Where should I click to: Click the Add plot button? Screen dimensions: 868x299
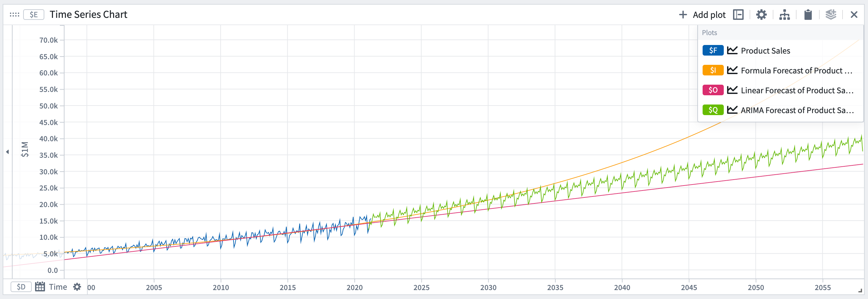pos(702,15)
